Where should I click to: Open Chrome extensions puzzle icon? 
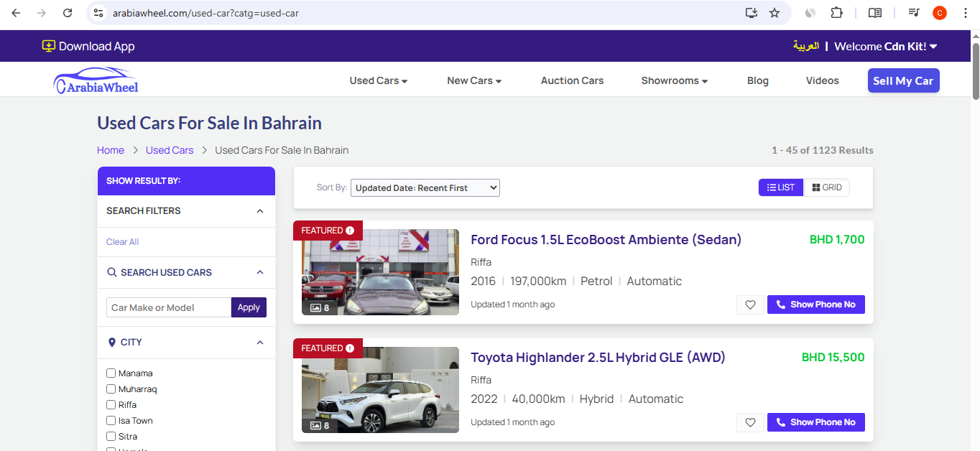tap(836, 13)
